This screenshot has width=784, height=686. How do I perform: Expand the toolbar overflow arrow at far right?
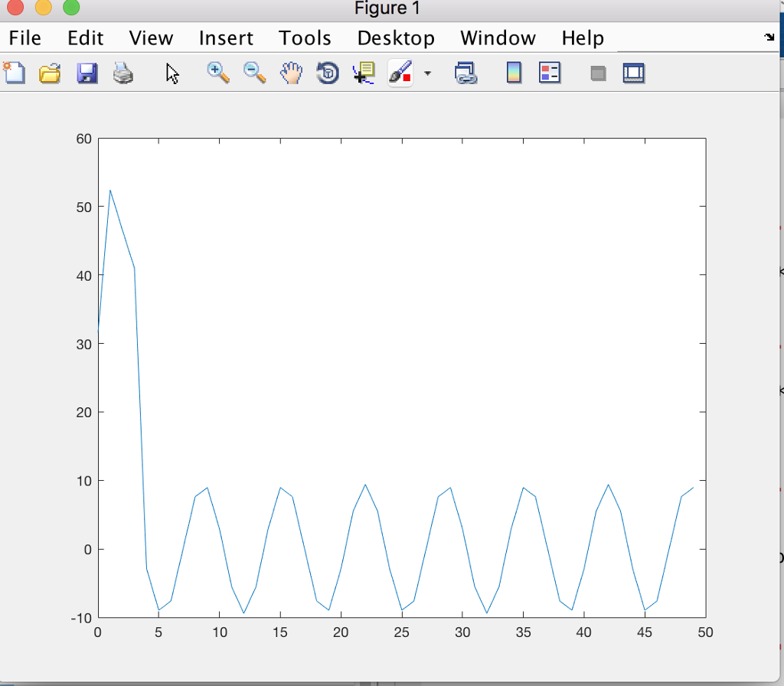pyautogui.click(x=769, y=37)
